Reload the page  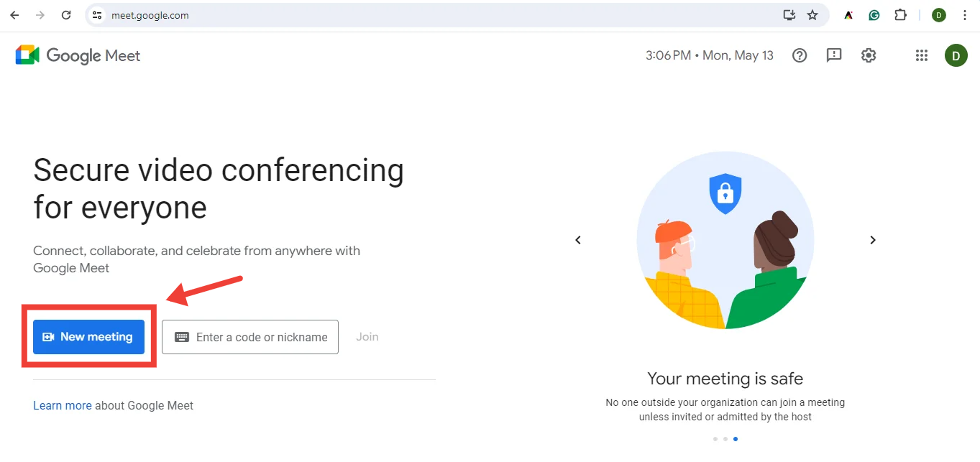point(66,15)
